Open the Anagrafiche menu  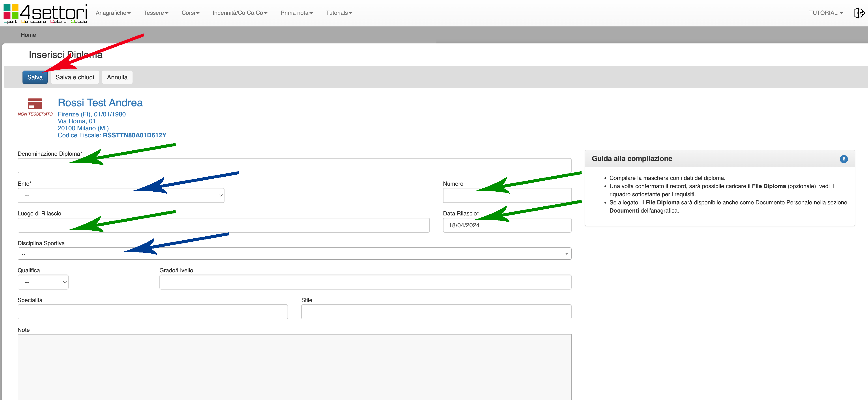113,13
